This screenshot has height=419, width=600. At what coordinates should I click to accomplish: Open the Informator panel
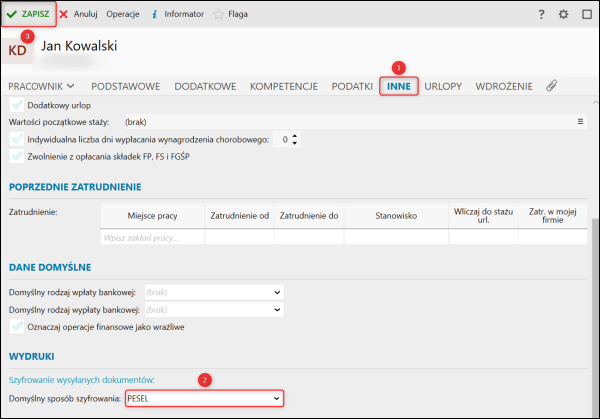178,14
